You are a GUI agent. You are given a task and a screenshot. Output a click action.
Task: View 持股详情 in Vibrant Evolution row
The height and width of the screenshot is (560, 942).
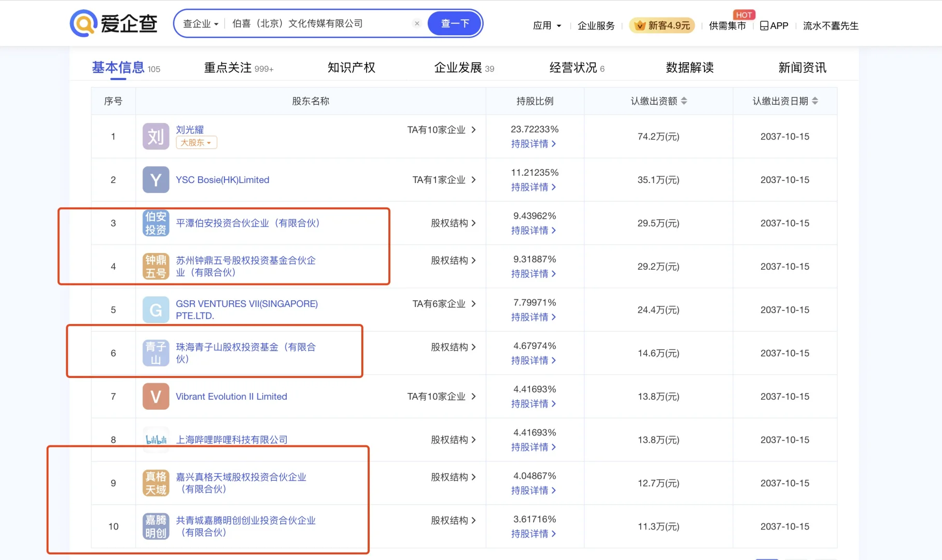533,403
